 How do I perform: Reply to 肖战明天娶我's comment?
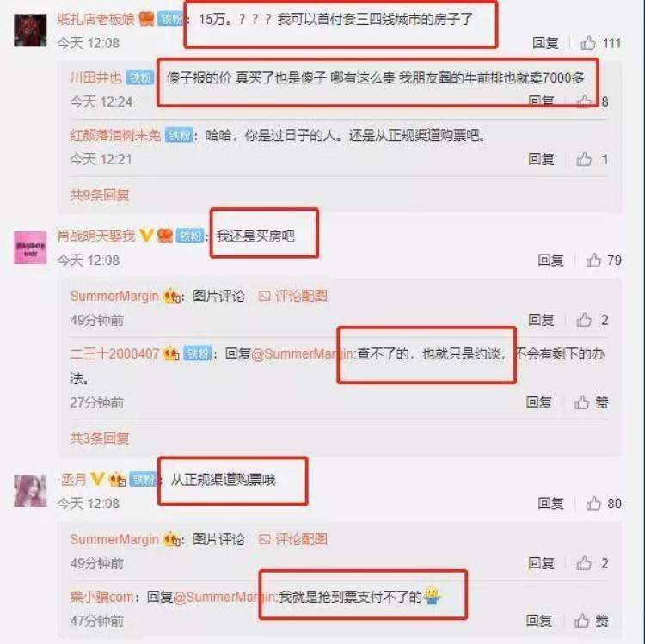click(550, 260)
